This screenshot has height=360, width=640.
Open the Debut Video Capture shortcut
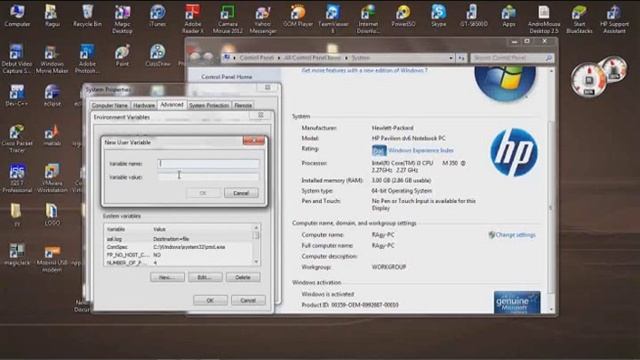[17, 59]
